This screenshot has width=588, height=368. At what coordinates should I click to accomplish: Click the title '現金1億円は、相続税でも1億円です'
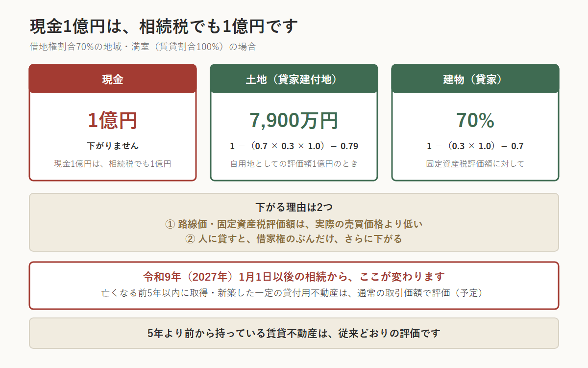pyautogui.click(x=164, y=26)
